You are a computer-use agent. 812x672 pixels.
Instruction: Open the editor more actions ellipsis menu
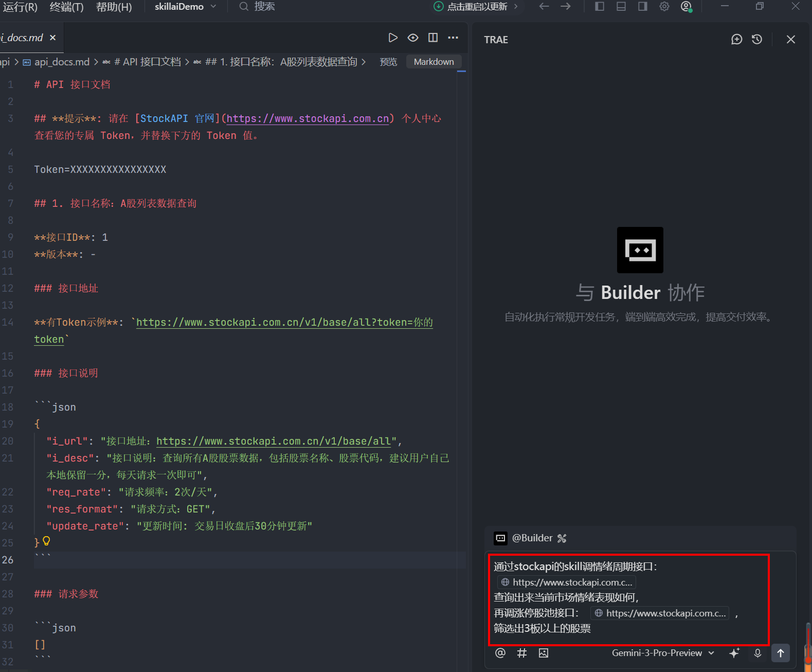tap(453, 38)
